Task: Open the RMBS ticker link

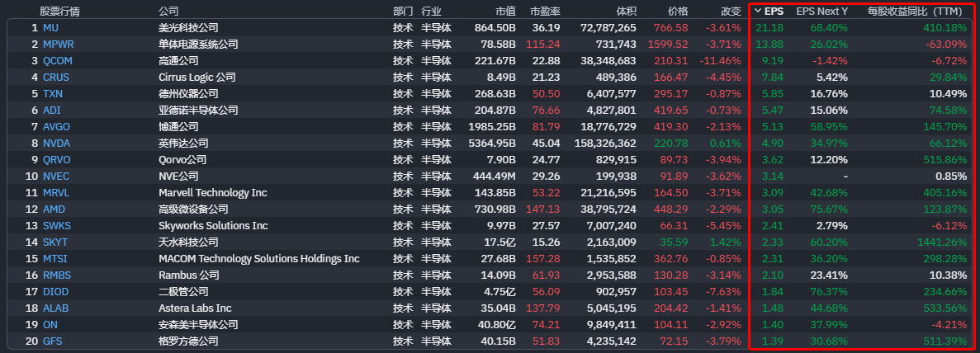Action: tap(57, 275)
